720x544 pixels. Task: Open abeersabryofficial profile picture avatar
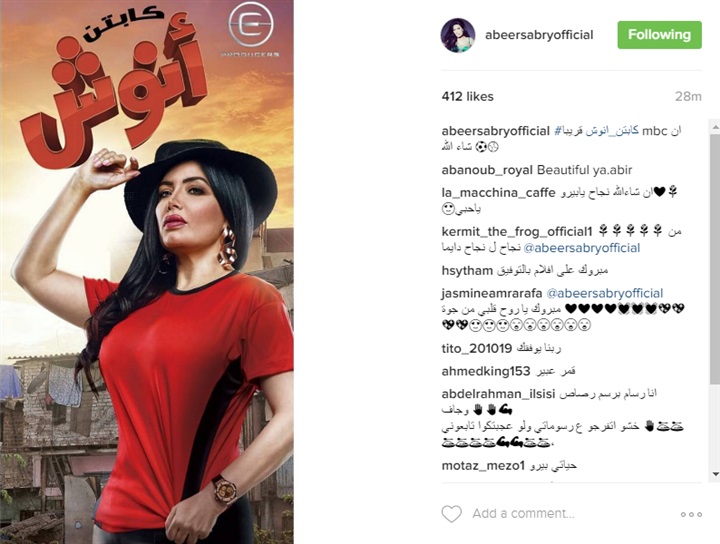[x=458, y=35]
